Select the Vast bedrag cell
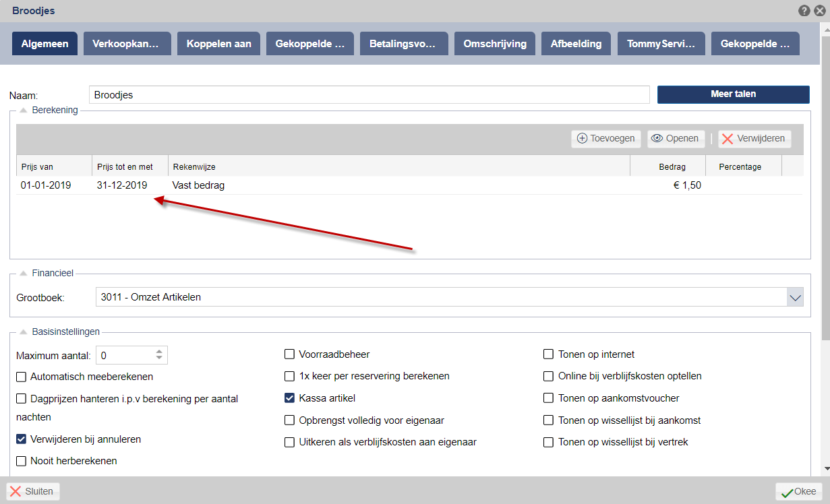 coord(399,185)
